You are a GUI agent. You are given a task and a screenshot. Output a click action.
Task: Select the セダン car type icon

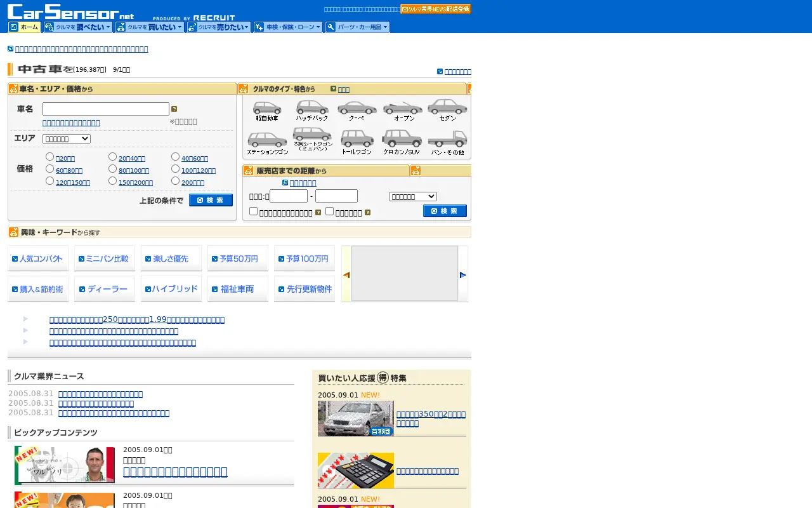tap(447, 110)
